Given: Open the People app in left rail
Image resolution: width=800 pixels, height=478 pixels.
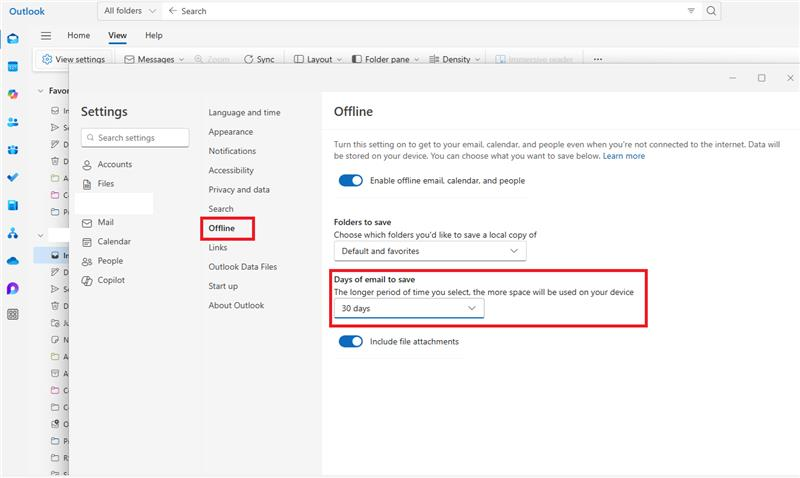Looking at the screenshot, I should point(13,122).
